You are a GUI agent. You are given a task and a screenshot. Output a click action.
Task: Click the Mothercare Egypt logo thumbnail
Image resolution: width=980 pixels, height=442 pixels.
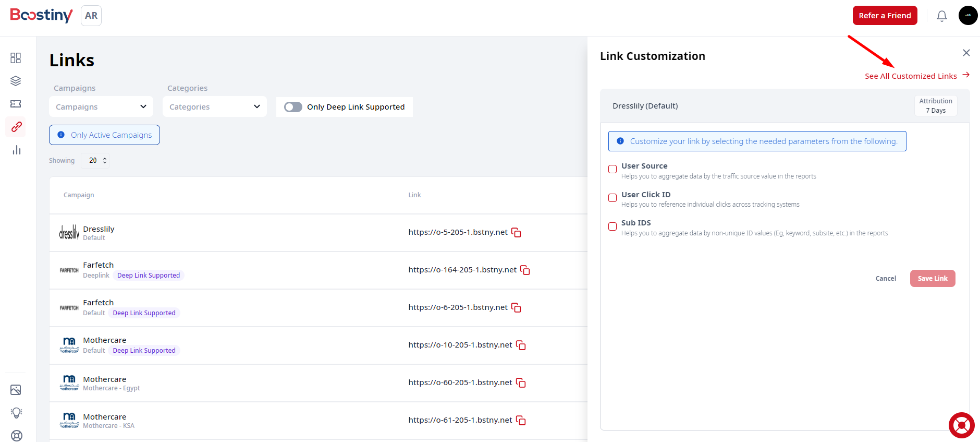point(69,383)
